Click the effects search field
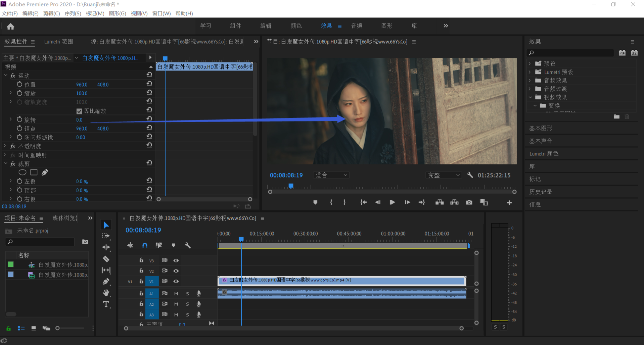 [570, 53]
